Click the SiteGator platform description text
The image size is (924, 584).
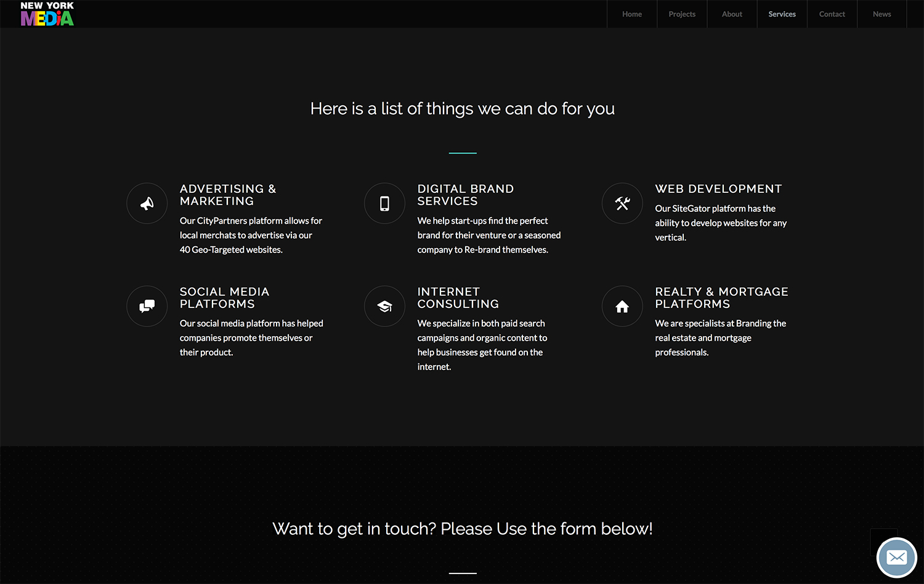click(721, 223)
